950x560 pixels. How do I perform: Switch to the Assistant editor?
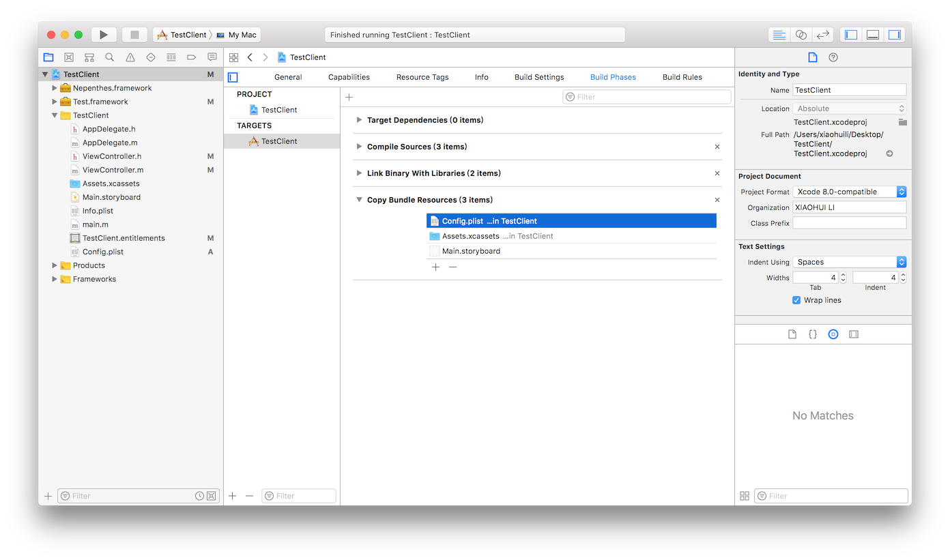coord(801,35)
